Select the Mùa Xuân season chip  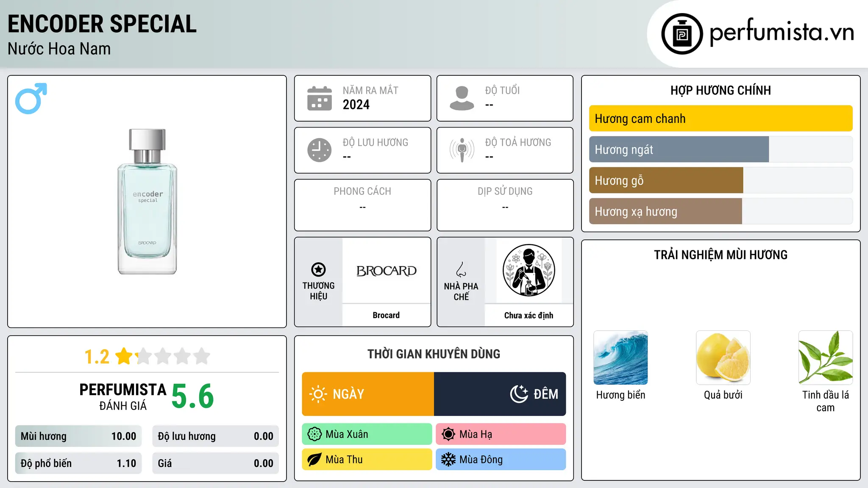pos(367,434)
